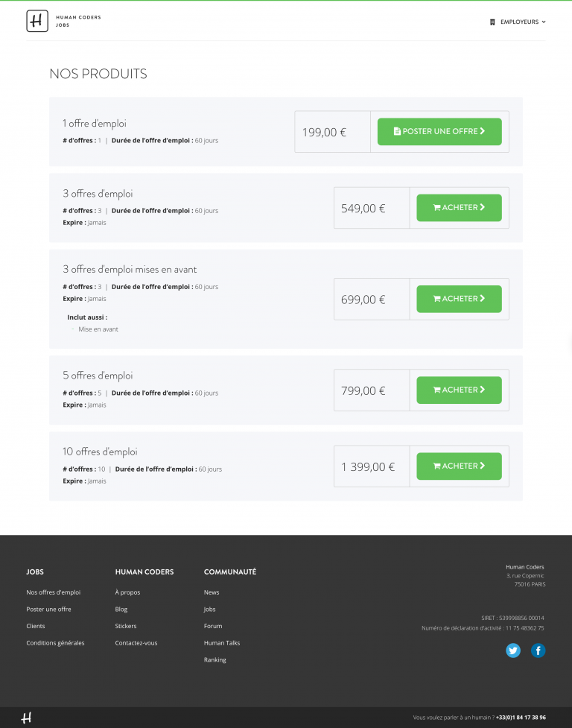Open Contactez-vous link
The width and height of the screenshot is (572, 728).
136,643
